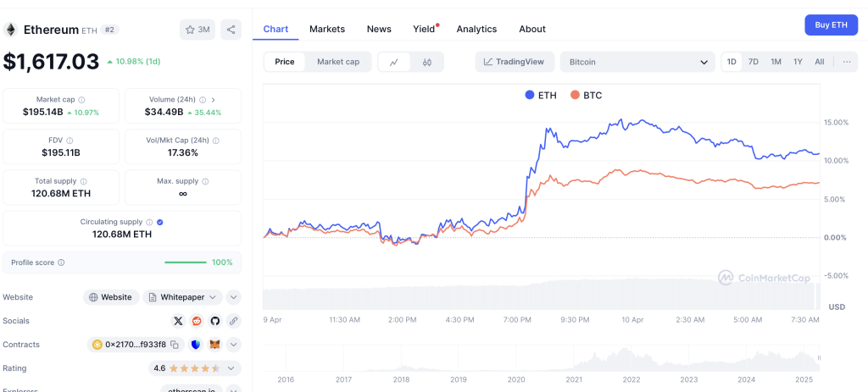Click the 17.36% Vol/Mkt Cap value

183,152
